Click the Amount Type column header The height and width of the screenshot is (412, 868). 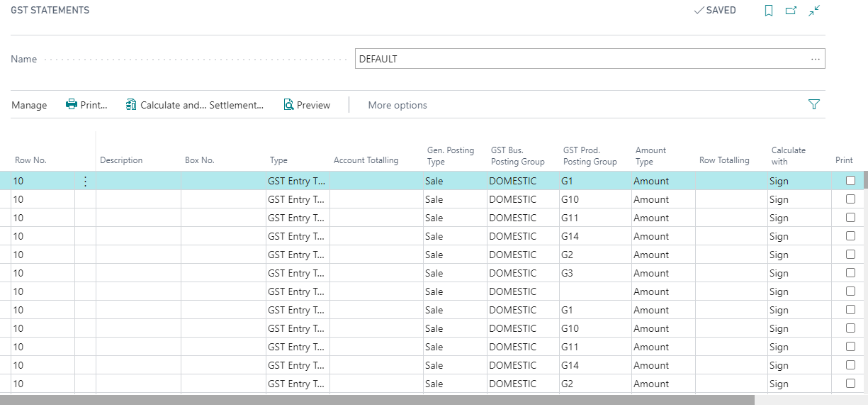point(650,155)
